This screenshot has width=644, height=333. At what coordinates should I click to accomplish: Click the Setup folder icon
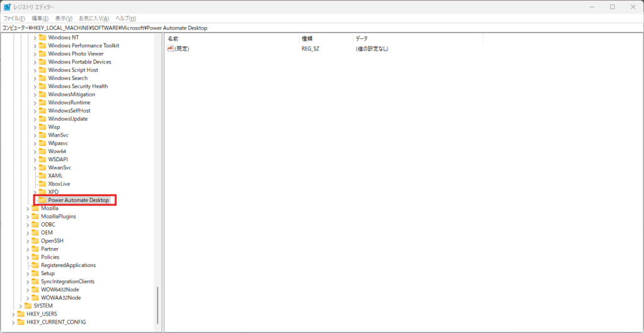35,273
